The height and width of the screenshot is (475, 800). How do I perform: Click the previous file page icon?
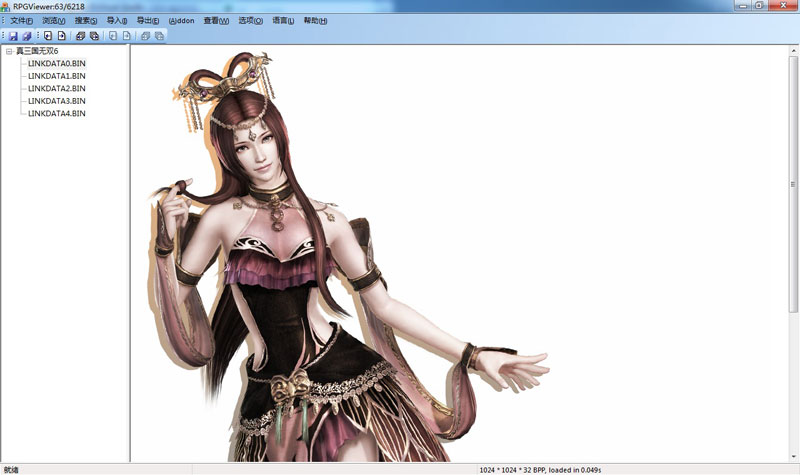48,36
